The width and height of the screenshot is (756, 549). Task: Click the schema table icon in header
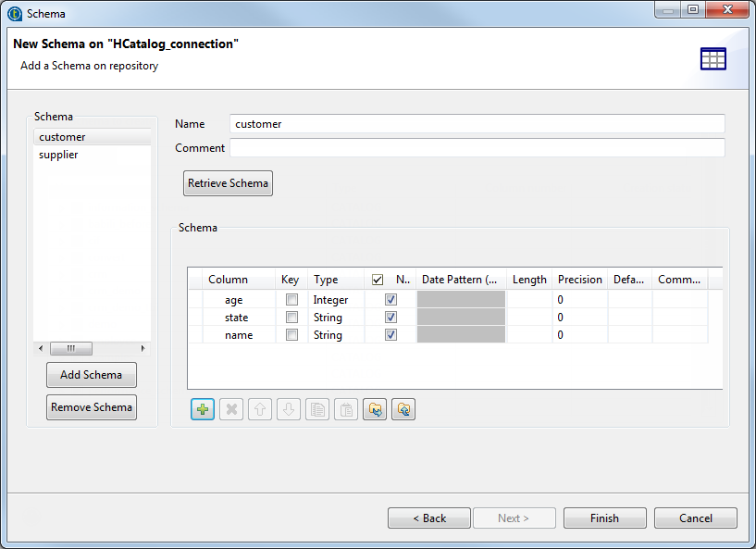pos(713,59)
